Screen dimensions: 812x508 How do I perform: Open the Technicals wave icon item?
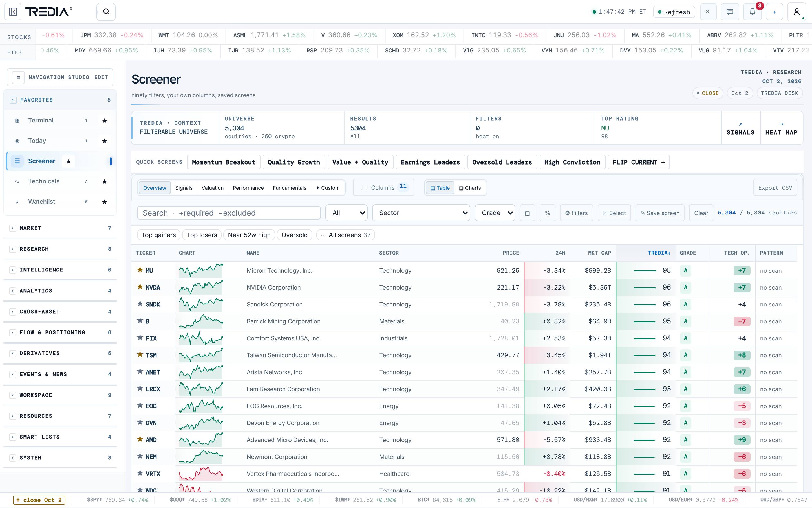click(17, 181)
